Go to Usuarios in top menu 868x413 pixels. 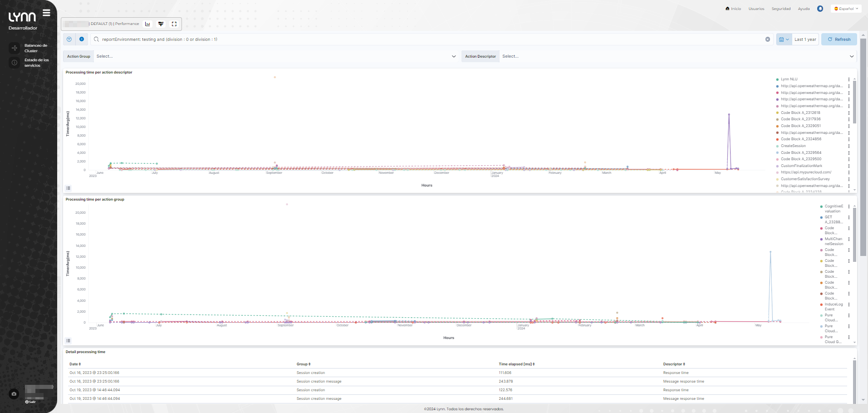coord(756,9)
